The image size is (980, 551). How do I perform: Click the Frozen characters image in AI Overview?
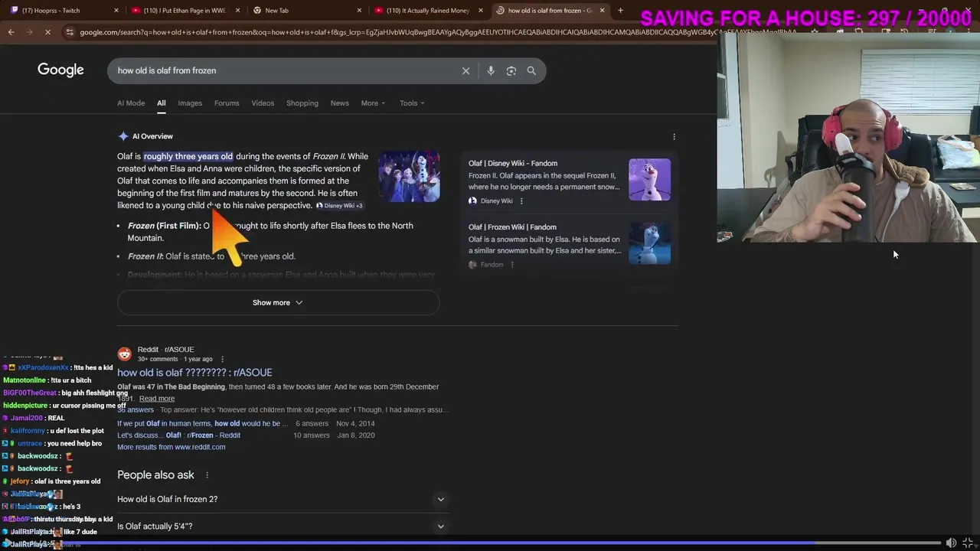409,177
